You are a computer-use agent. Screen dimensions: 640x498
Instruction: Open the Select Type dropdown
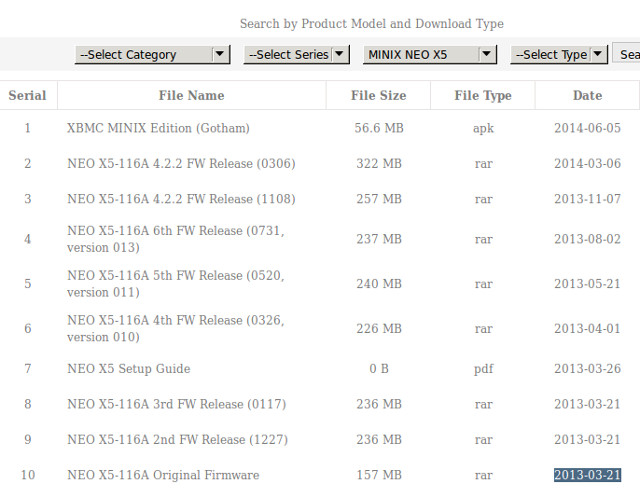click(x=559, y=54)
